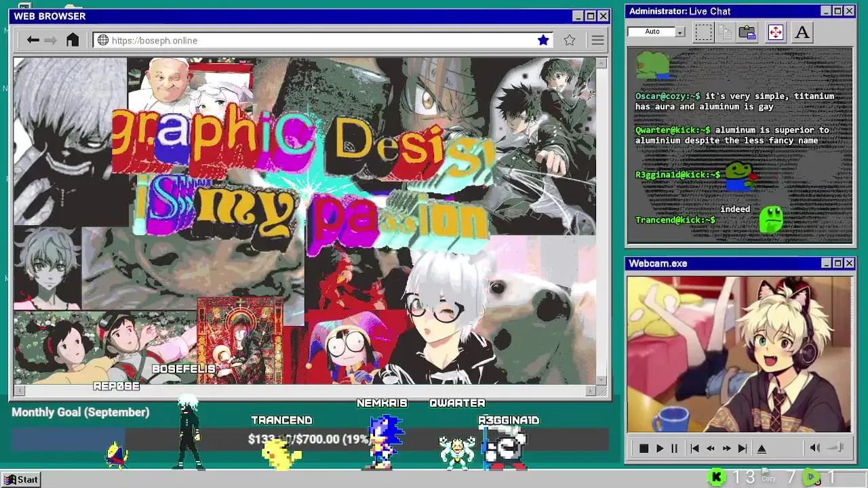Viewport: 868px width, 488px height.
Task: Open the Start menu
Action: [21, 479]
